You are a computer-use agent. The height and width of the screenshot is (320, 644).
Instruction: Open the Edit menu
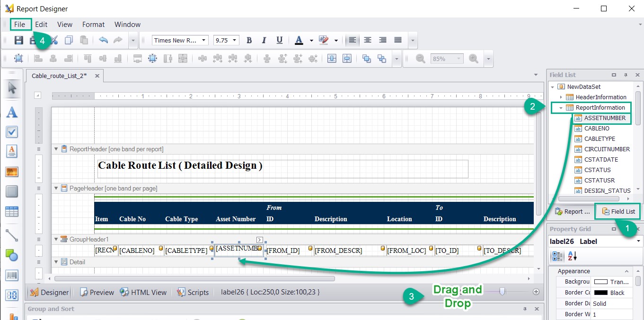41,25
